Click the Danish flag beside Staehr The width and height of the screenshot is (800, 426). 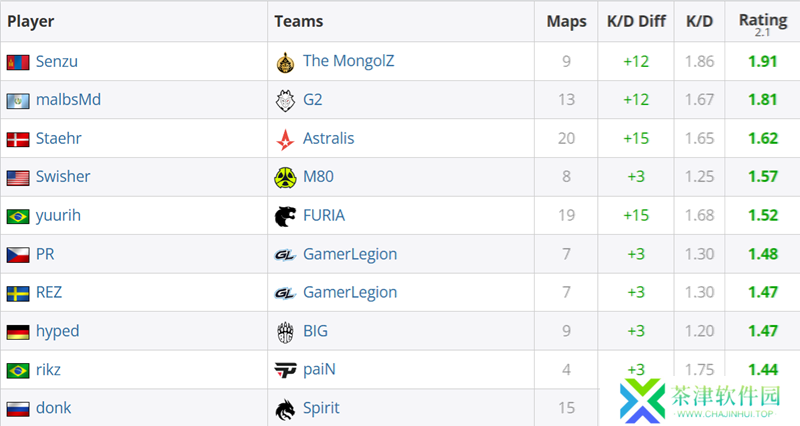coord(18,139)
